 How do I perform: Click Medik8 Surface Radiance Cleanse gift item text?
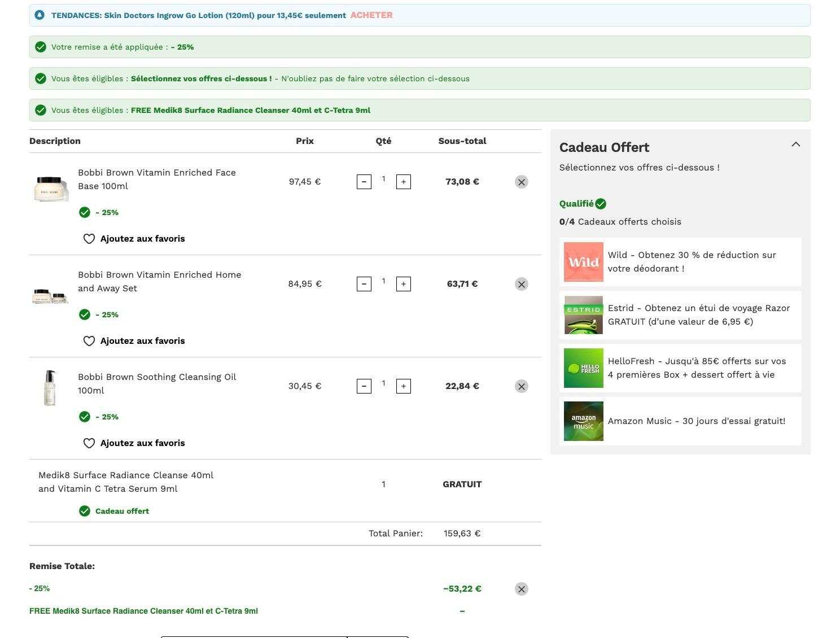126,482
